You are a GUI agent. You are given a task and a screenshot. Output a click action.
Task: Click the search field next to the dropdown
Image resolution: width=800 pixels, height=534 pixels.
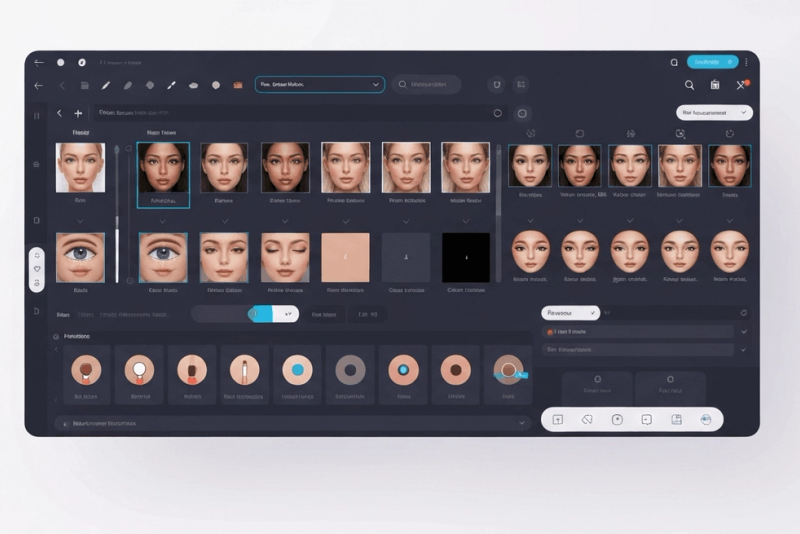click(x=427, y=85)
